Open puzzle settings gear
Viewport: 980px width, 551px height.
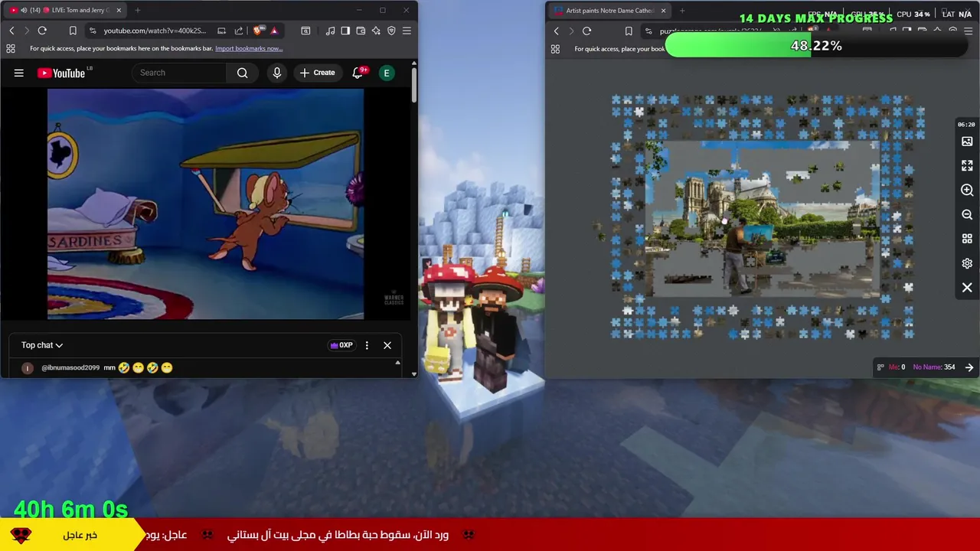[x=967, y=263]
